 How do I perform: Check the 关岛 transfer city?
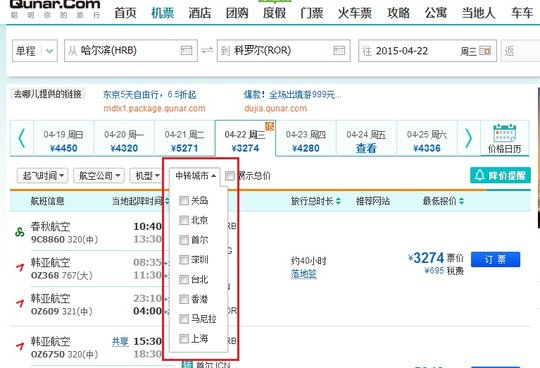click(184, 200)
